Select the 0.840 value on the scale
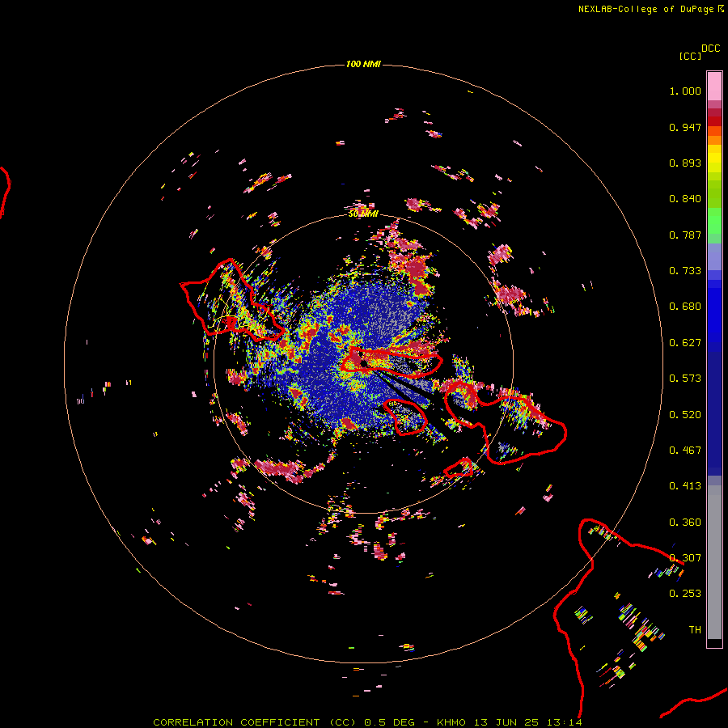 pyautogui.click(x=685, y=199)
